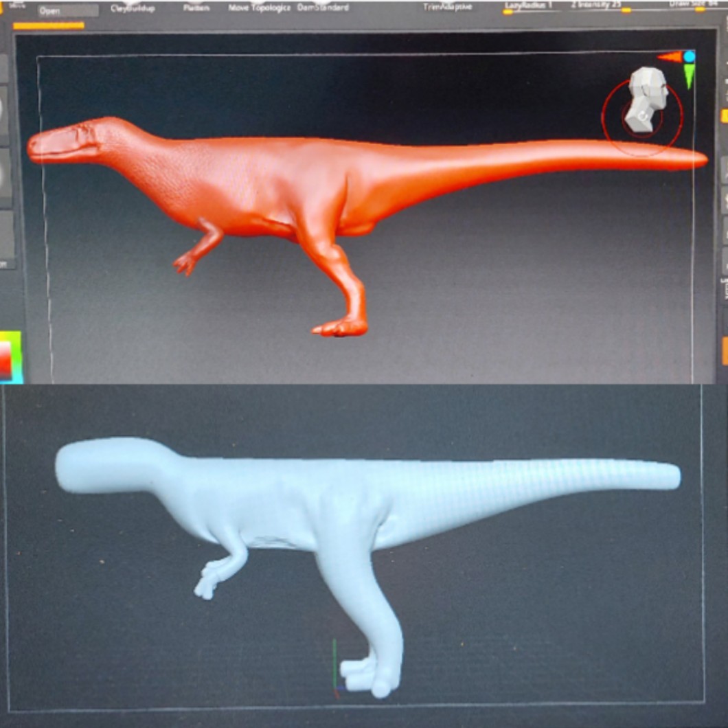Click the green Y-axis cone on the gizmo
728x728 pixels.
click(689, 78)
